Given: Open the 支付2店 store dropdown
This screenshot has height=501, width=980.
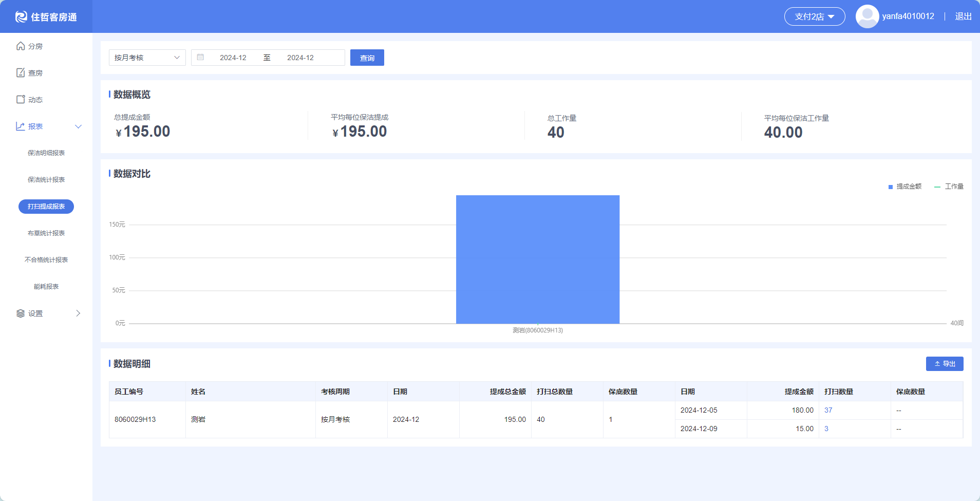Looking at the screenshot, I should click(815, 16).
